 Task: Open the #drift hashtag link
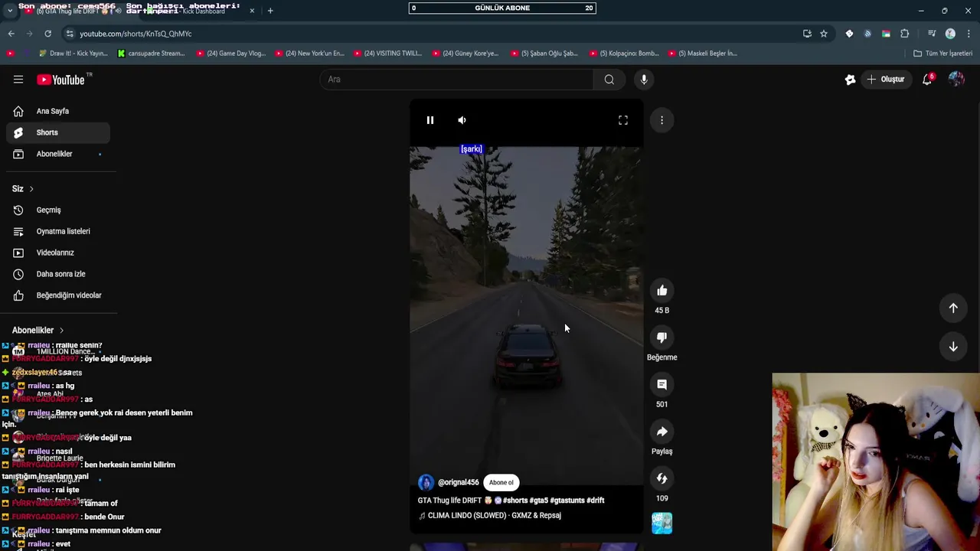596,500
